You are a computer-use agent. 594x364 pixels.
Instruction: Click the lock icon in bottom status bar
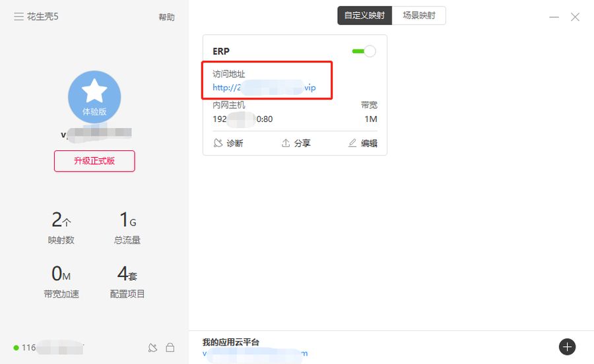(170, 348)
